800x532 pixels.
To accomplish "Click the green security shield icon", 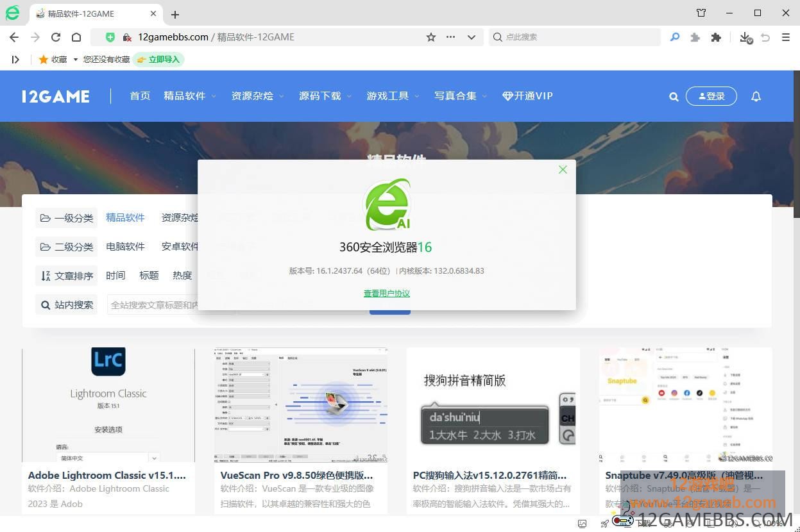I will (110, 37).
